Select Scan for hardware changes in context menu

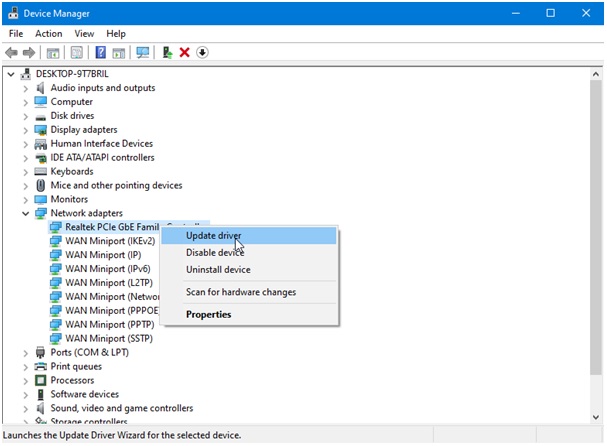coord(249,292)
